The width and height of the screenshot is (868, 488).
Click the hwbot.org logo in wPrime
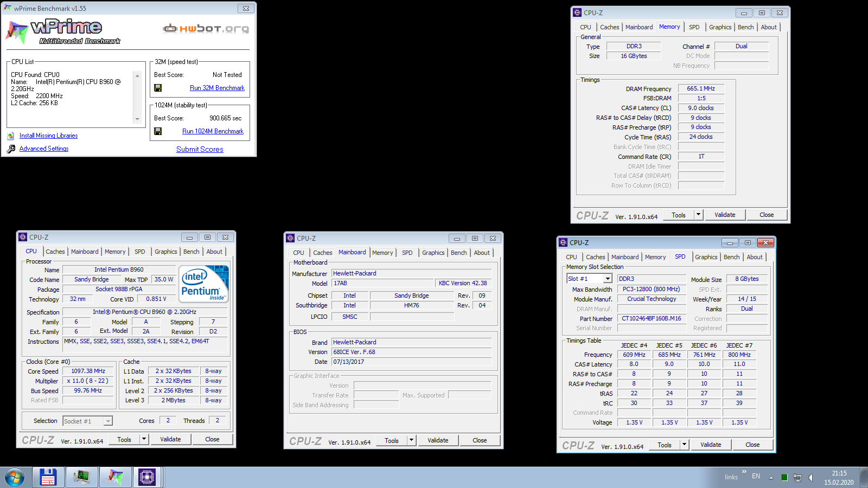(x=206, y=28)
